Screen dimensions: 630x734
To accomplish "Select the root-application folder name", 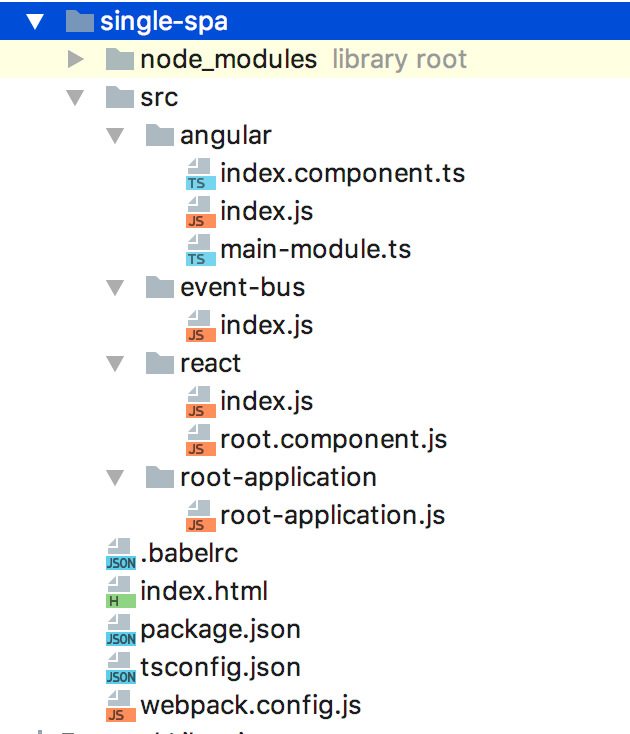I will tap(278, 478).
